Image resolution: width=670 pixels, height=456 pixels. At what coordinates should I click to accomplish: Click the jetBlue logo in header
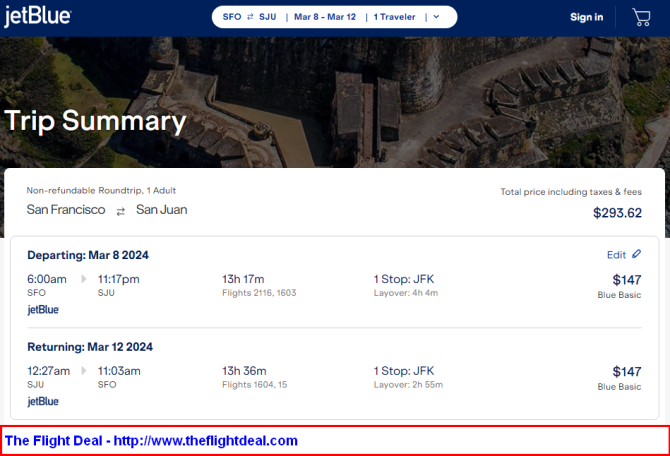pyautogui.click(x=38, y=17)
